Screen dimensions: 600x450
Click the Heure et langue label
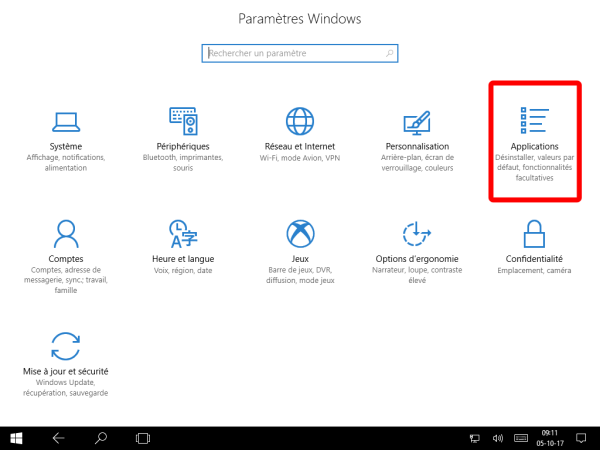183,259
